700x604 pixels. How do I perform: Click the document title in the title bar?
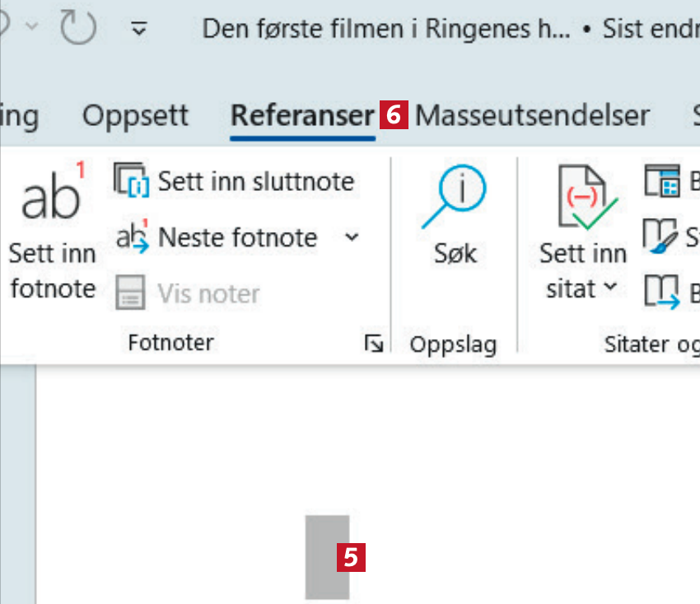tap(386, 30)
